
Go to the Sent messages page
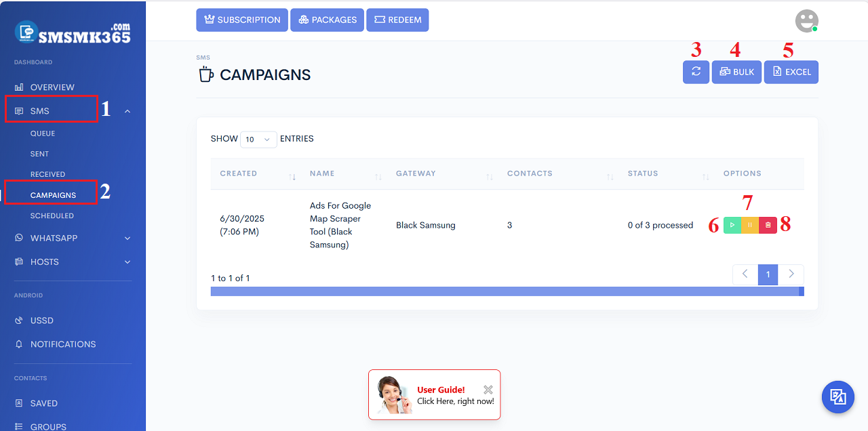tap(39, 154)
